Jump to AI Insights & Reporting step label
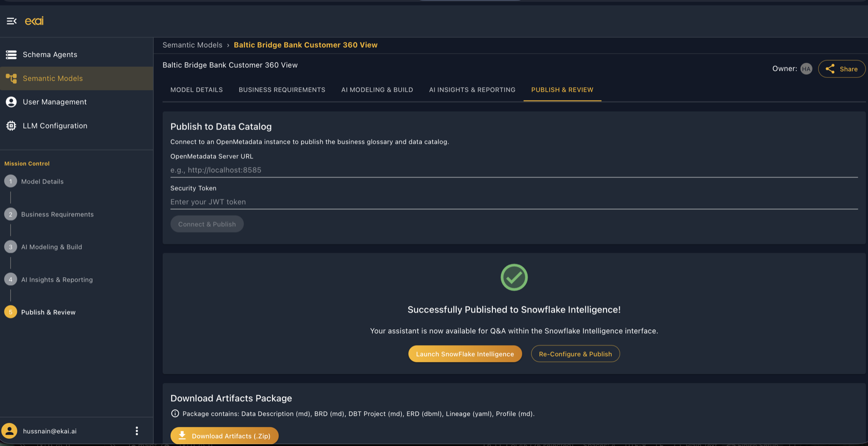 (x=57, y=279)
